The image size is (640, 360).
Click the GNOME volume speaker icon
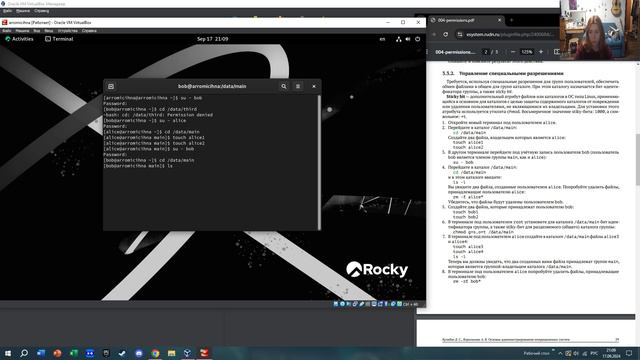tap(408, 39)
